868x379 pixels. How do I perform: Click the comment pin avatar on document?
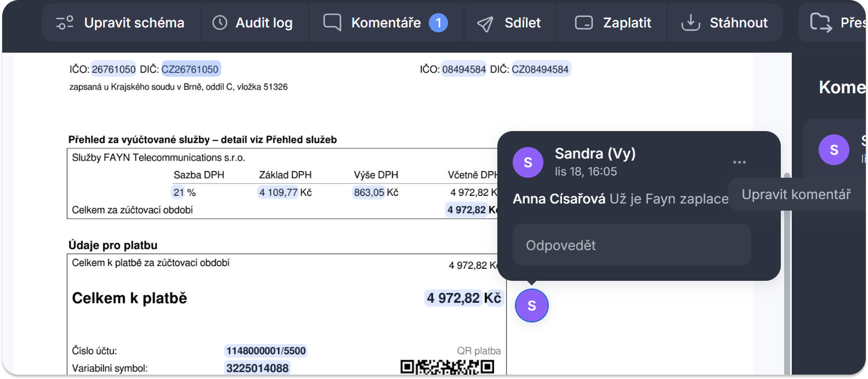(531, 306)
